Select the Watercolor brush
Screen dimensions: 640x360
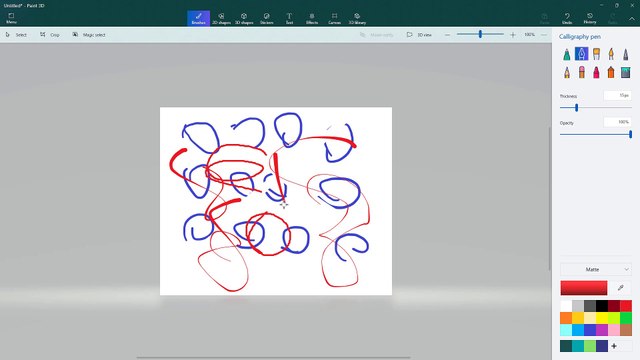tap(611, 54)
